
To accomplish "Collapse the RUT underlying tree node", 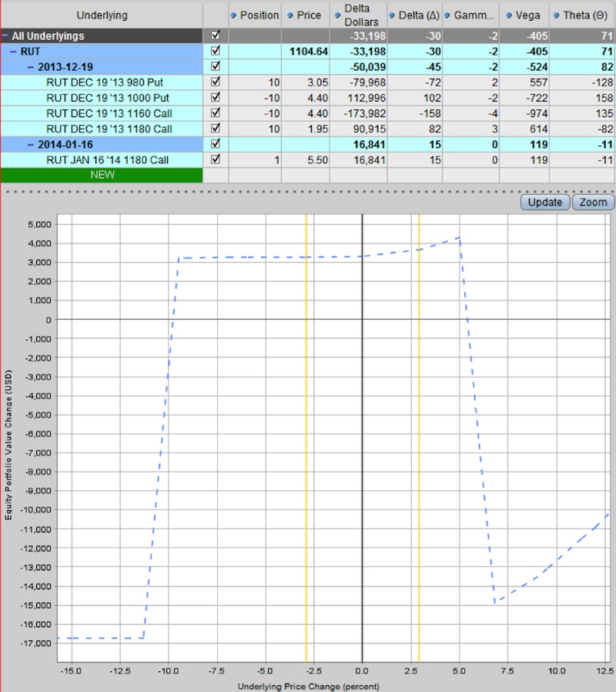I will (x=13, y=52).
